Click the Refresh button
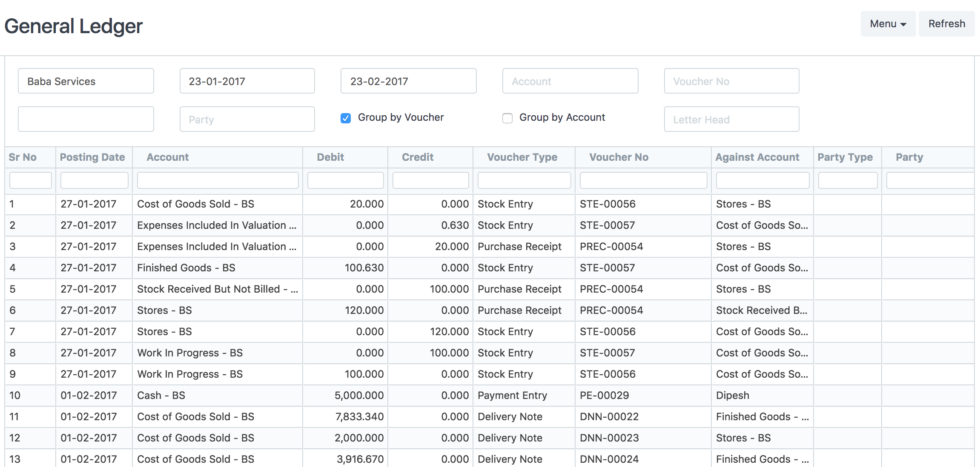 click(x=946, y=24)
